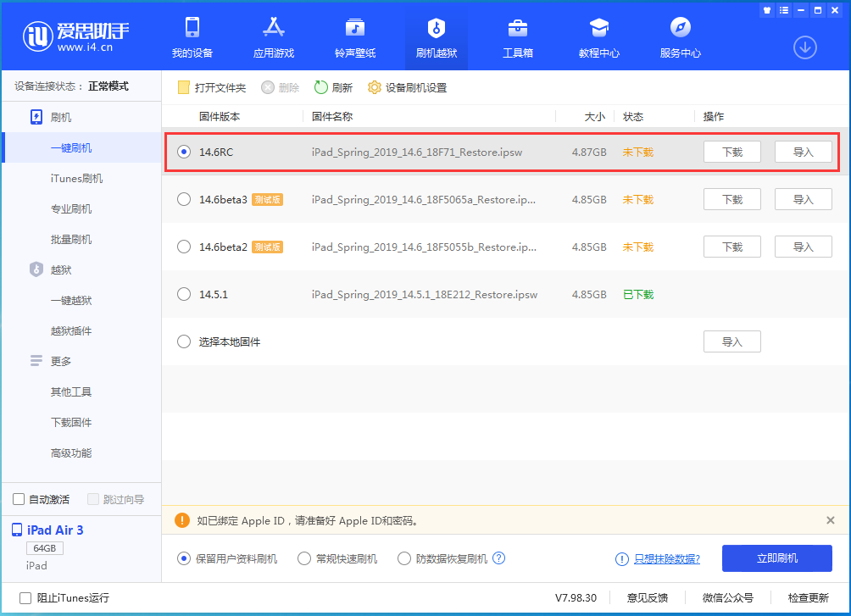Click the 刷机 sidebar flash icon
This screenshot has width=851, height=616.
[36, 117]
